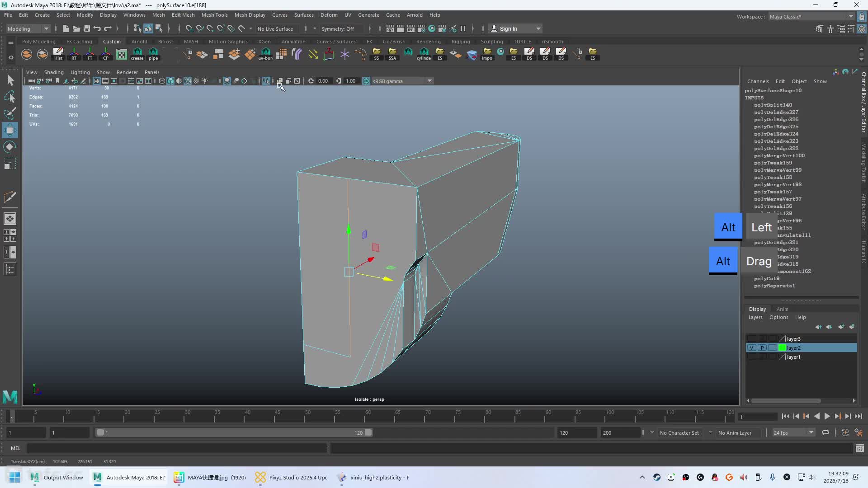Toggle continuous loop playback
868x488 pixels.
(x=826, y=433)
